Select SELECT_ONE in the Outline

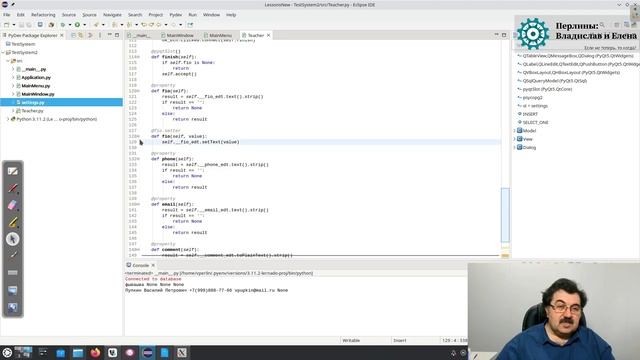coord(536,122)
